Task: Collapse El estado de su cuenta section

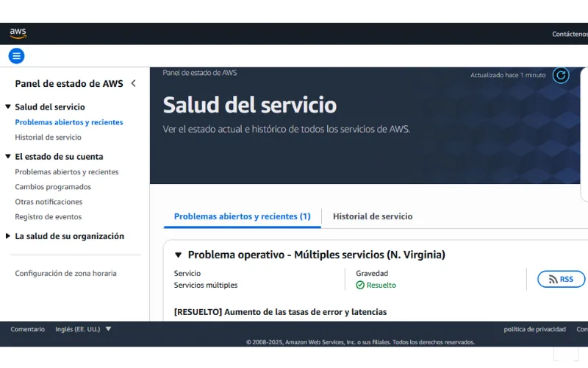Action: coord(8,156)
